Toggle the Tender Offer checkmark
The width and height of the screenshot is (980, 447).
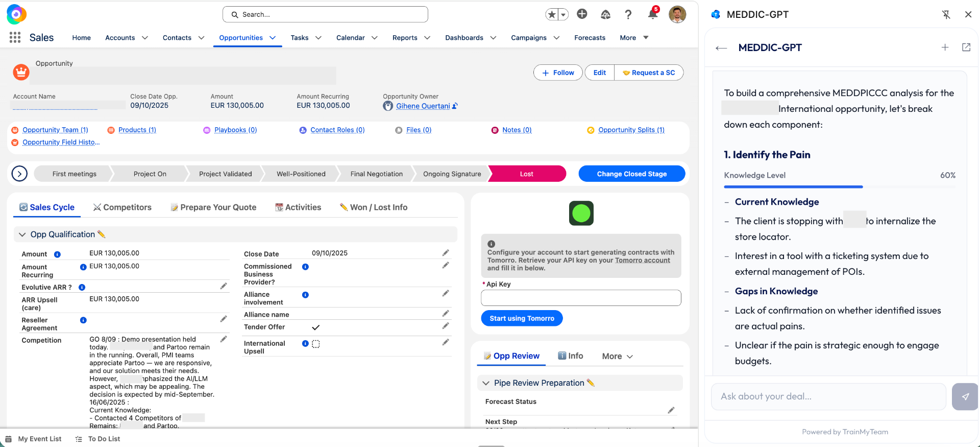pos(316,327)
